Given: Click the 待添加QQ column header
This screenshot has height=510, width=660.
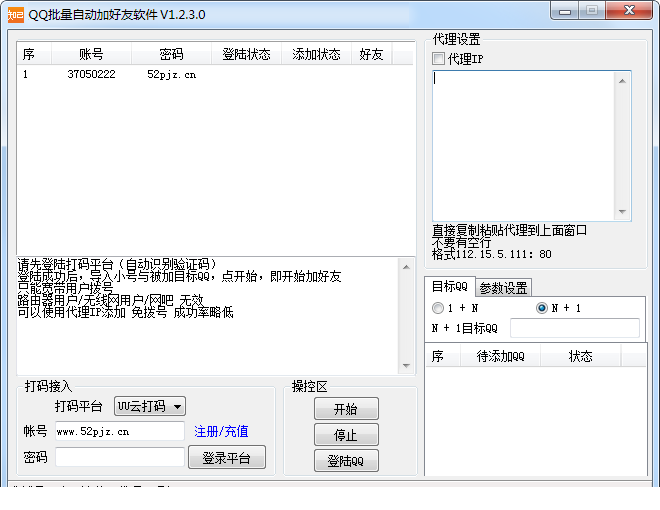Looking at the screenshot, I should [x=500, y=356].
